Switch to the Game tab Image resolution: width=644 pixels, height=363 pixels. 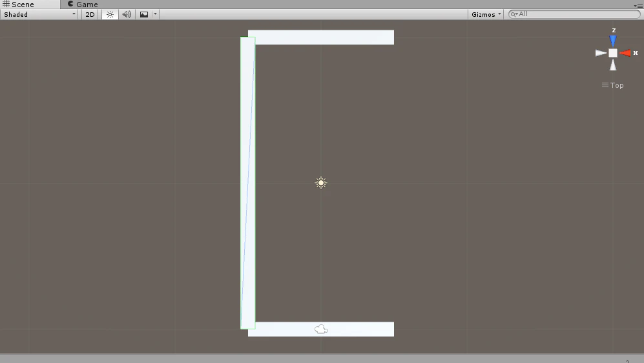click(x=83, y=4)
